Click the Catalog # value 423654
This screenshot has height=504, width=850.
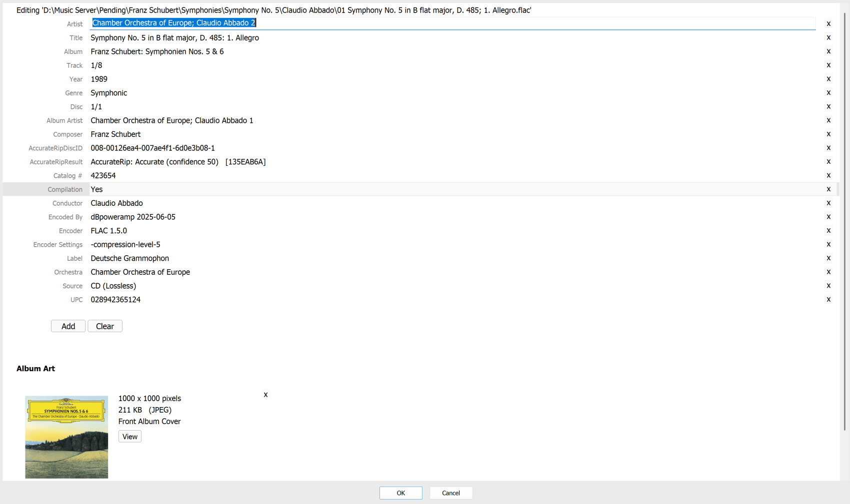point(103,176)
